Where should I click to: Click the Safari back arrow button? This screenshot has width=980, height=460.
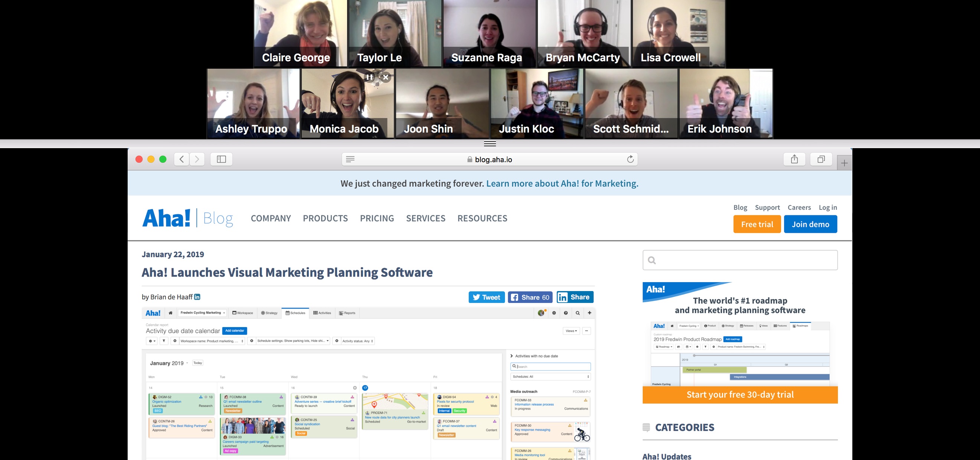pos(182,159)
